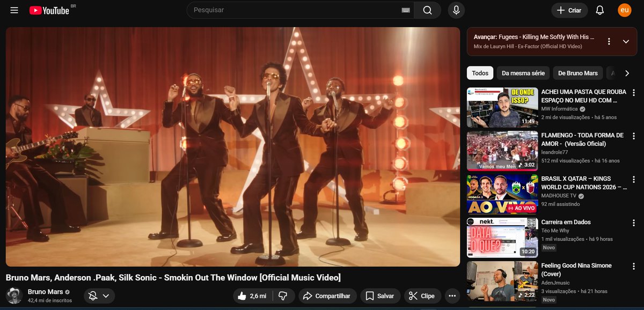Click the Clipe clip button
The height and width of the screenshot is (310, 644).
[422, 296]
